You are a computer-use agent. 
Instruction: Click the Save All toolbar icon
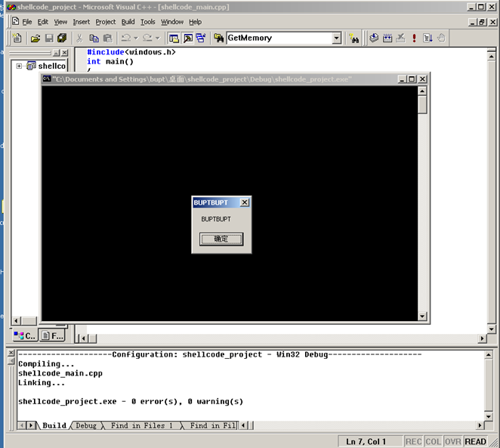pos(61,38)
